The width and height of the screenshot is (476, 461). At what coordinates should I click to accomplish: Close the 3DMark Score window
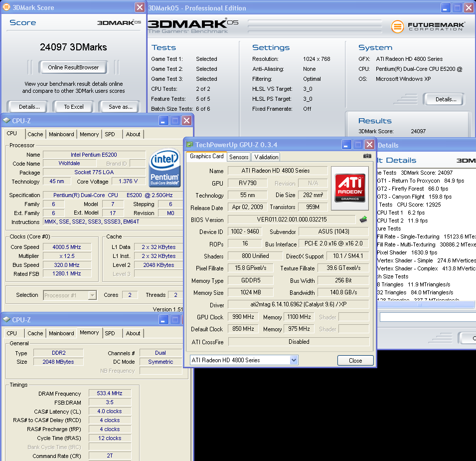pyautogui.click(x=140, y=7)
